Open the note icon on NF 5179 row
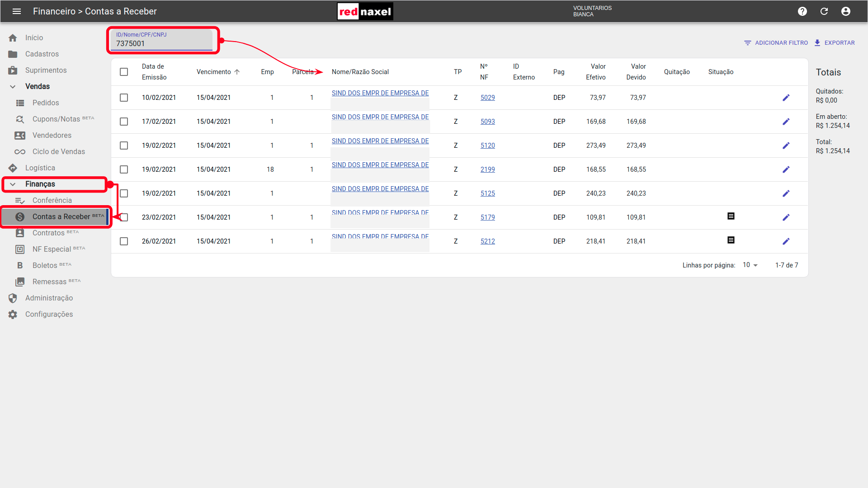This screenshot has height=488, width=868. 731,216
